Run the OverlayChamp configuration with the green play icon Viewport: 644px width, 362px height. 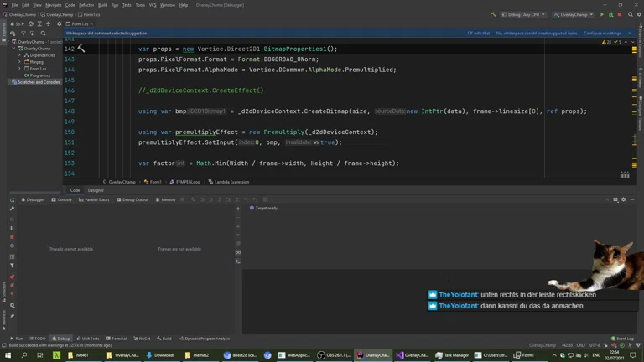click(602, 14)
